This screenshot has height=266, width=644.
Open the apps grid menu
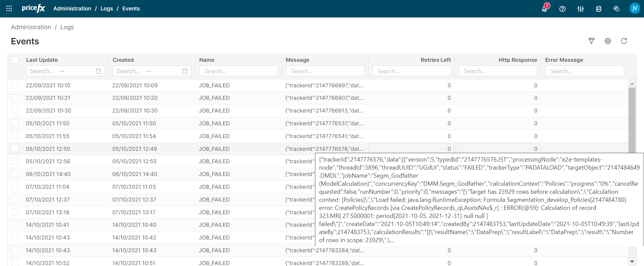point(9,9)
